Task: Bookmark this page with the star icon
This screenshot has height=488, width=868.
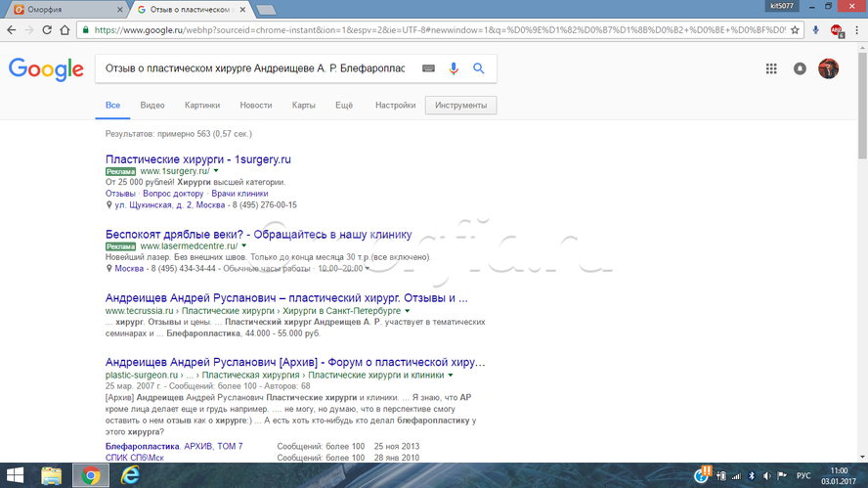Action: 795,30
